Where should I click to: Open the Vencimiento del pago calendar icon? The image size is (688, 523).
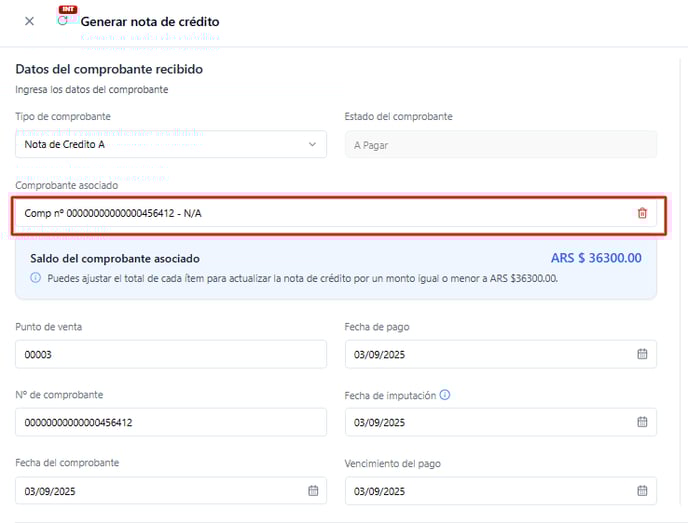click(642, 490)
